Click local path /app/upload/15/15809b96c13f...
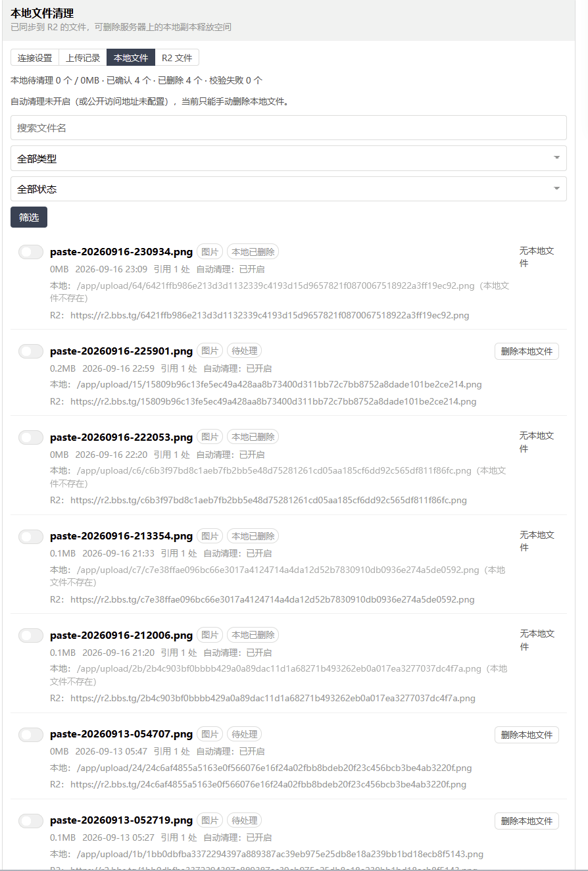 [280, 385]
